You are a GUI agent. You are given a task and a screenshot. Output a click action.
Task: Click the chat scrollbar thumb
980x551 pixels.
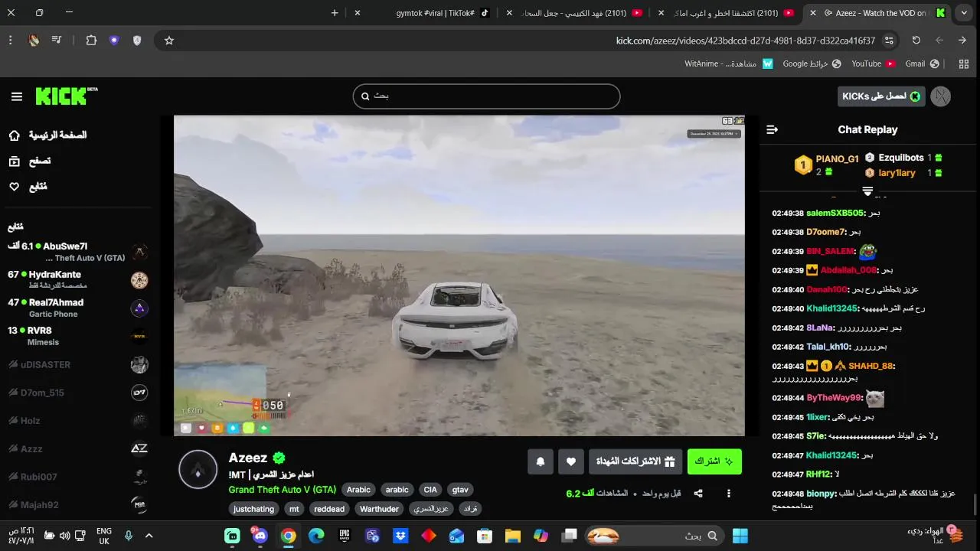[975, 505]
